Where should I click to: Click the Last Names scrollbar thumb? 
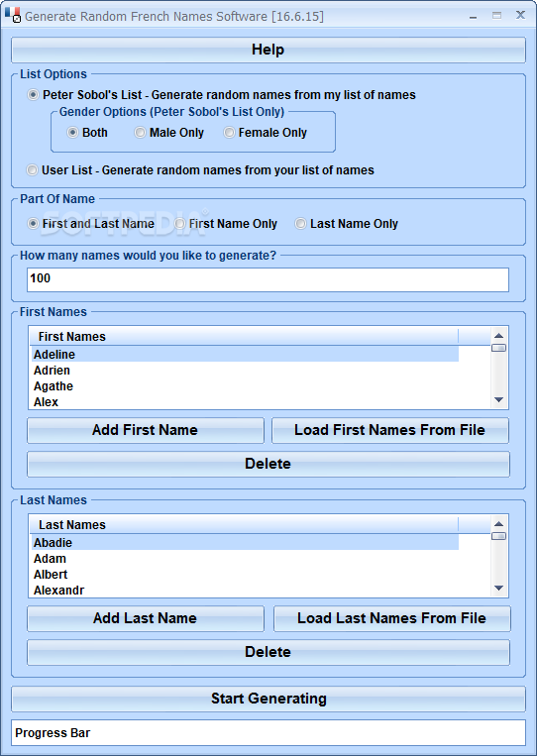pos(499,535)
